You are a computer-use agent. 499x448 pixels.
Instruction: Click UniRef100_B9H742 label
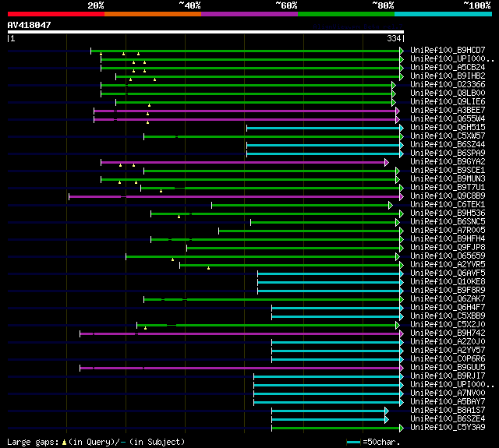448,333
